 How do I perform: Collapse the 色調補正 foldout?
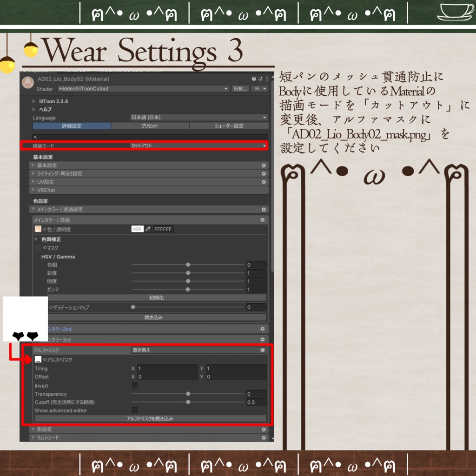click(x=36, y=239)
